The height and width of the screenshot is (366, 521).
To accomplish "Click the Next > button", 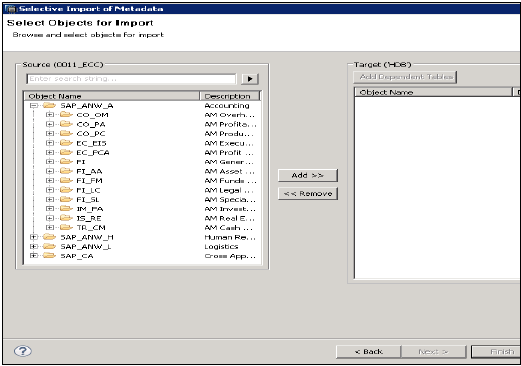I will tap(433, 352).
